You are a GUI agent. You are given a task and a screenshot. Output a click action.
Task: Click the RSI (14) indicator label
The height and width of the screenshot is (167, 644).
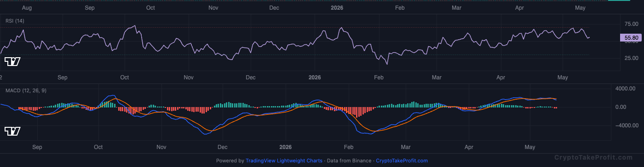(x=15, y=21)
